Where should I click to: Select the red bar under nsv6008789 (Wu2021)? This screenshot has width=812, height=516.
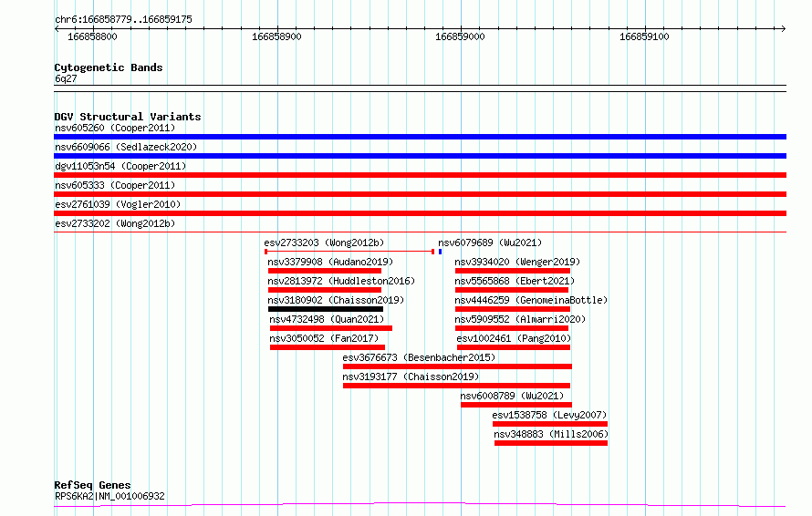click(x=516, y=405)
